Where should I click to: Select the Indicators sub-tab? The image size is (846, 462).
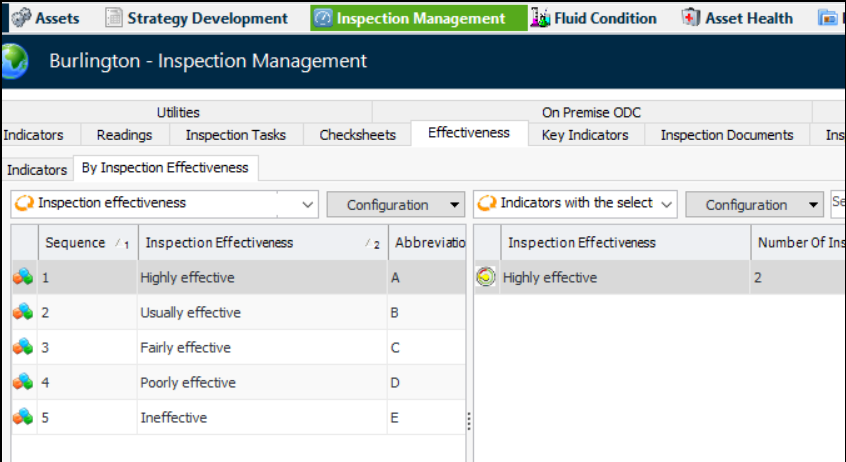(36, 169)
